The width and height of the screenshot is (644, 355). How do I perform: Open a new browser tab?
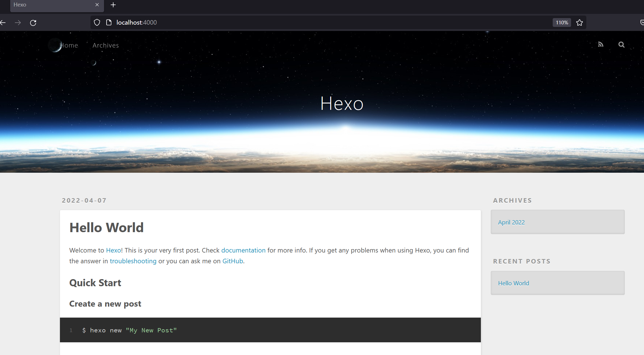click(113, 5)
